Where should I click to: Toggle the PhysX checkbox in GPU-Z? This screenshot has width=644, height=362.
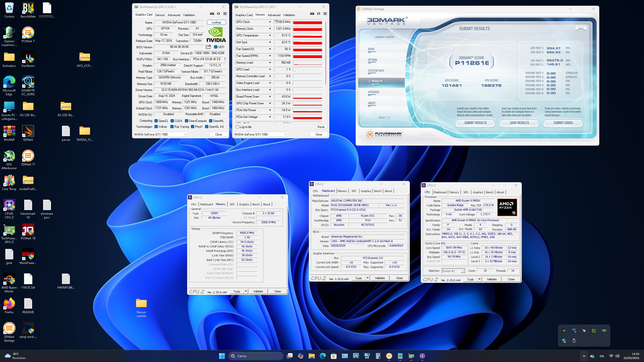pyautogui.click(x=192, y=127)
